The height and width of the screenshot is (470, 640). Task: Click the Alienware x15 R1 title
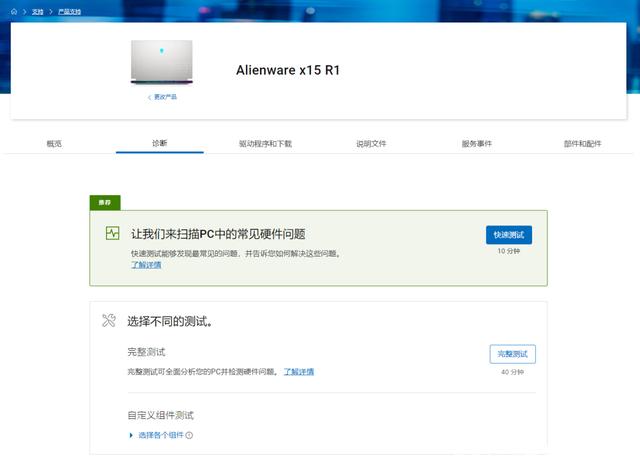(x=288, y=70)
